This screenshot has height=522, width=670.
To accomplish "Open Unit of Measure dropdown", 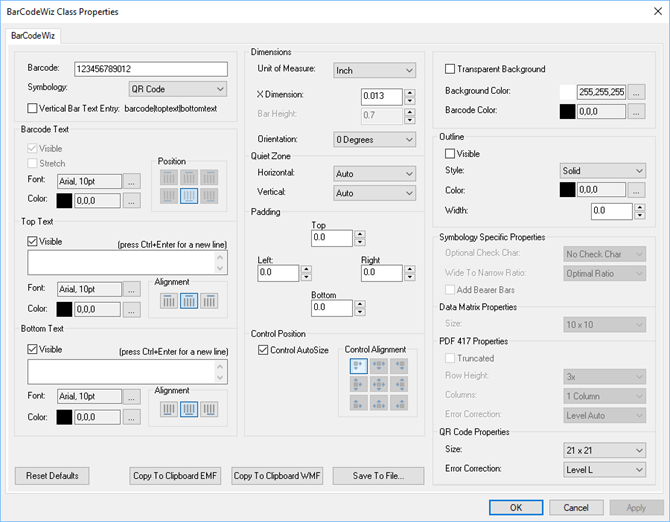I will click(374, 70).
